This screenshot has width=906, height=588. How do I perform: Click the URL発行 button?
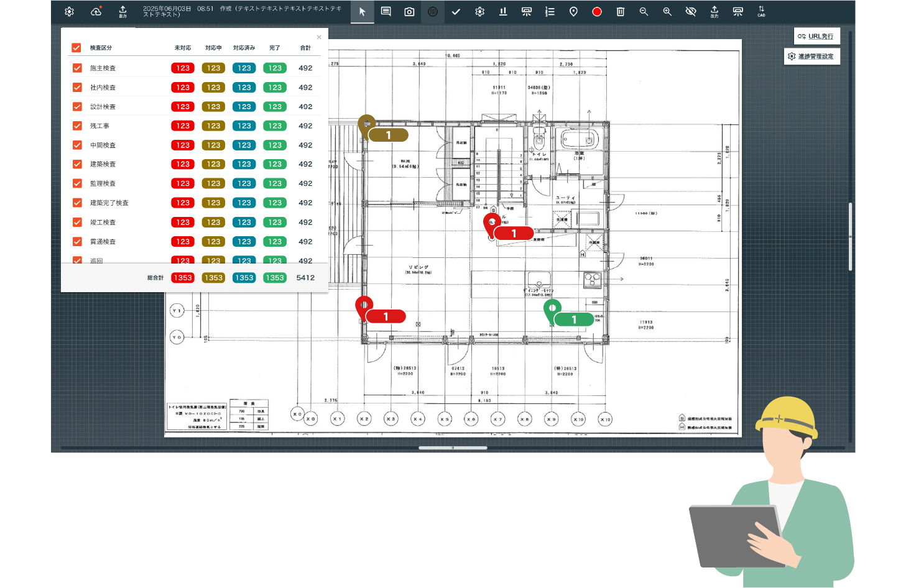(816, 37)
